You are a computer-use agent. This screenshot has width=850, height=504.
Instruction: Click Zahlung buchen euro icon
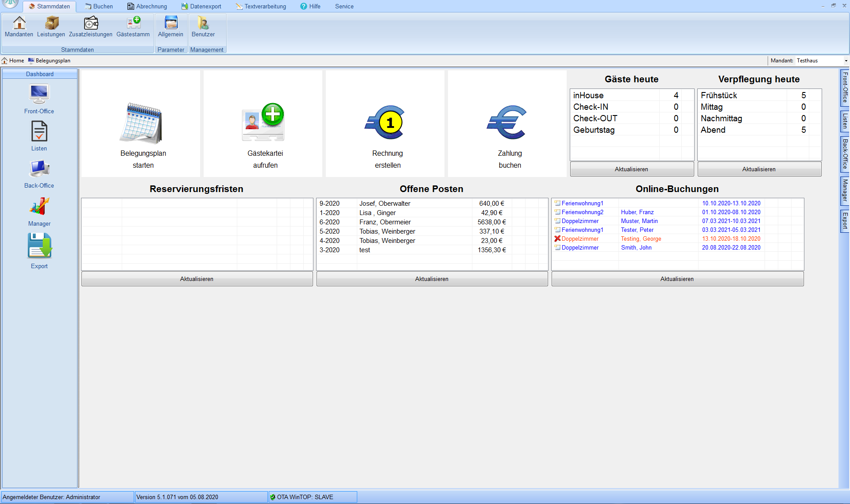(x=508, y=123)
